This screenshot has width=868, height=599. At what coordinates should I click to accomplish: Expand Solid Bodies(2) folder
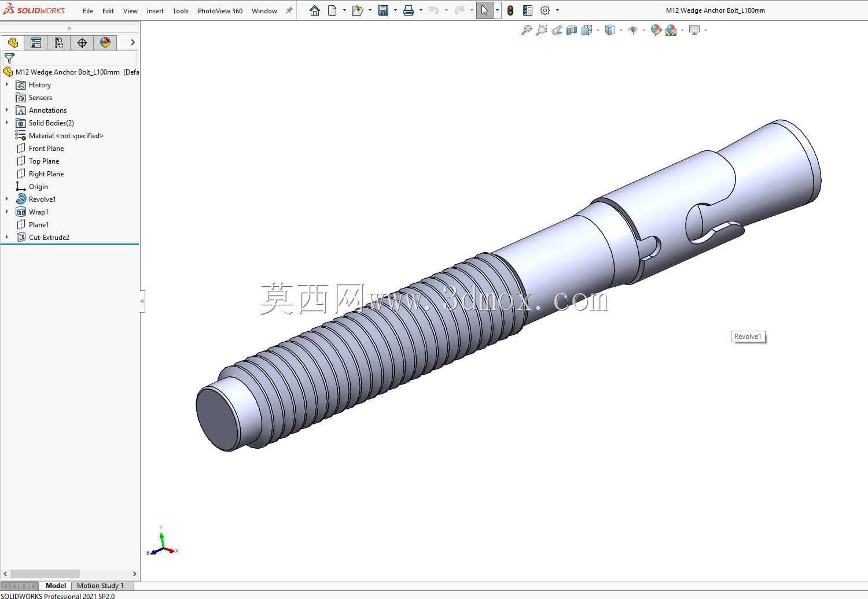click(x=7, y=123)
